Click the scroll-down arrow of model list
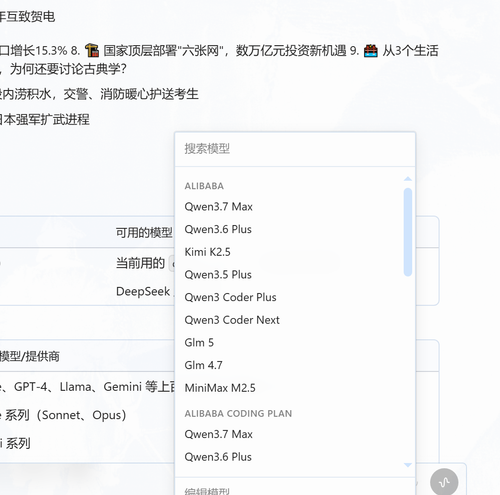 coord(408,465)
